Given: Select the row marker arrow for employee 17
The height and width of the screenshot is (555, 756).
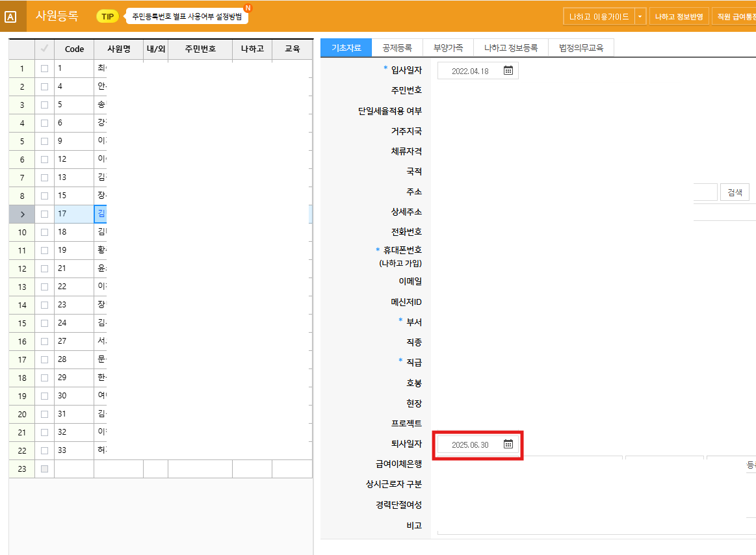Looking at the screenshot, I should [21, 213].
